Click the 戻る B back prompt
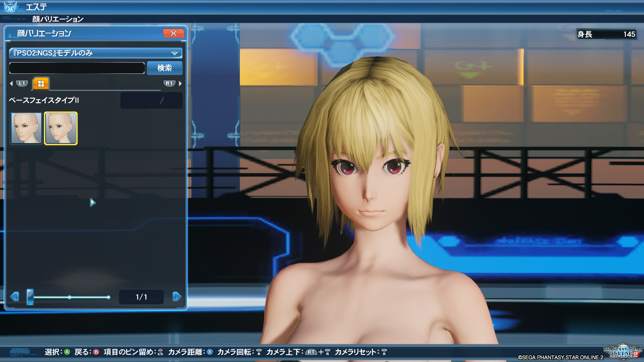Image resolution: width=644 pixels, height=362 pixels. [x=87, y=352]
